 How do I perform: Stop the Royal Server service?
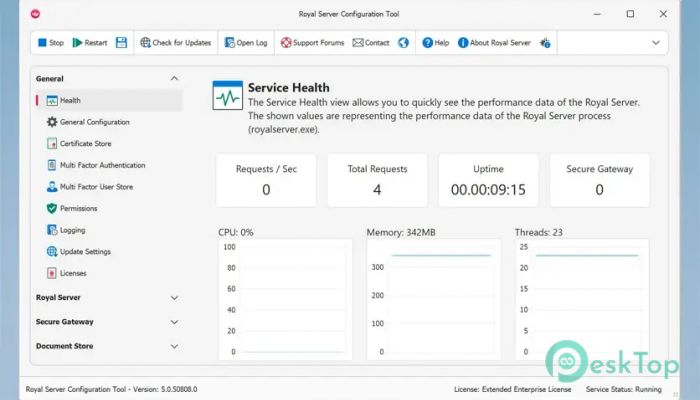click(51, 43)
